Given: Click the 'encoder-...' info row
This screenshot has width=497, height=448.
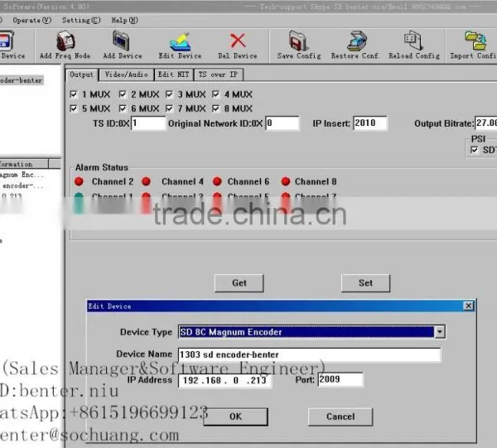Looking at the screenshot, I should tap(23, 185).
